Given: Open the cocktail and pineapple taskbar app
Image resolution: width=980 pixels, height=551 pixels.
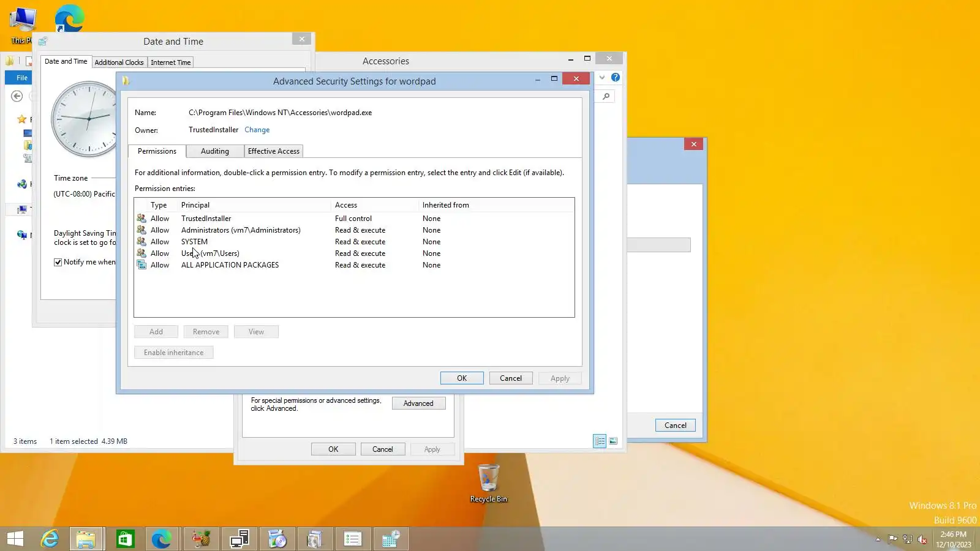Looking at the screenshot, I should [x=201, y=539].
